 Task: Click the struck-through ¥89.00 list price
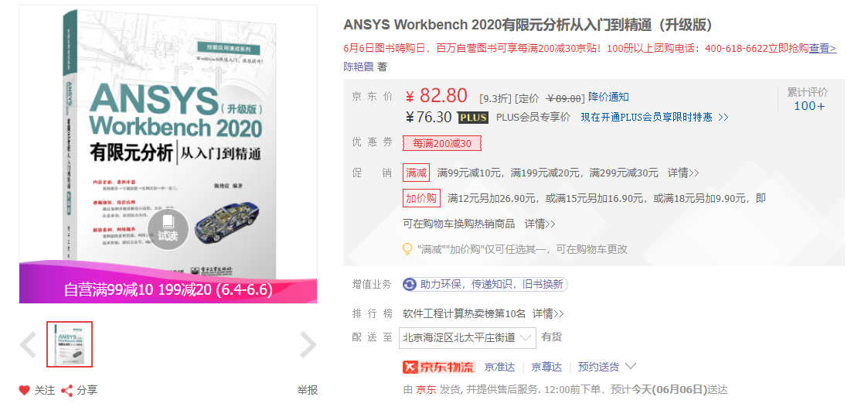coord(564,98)
